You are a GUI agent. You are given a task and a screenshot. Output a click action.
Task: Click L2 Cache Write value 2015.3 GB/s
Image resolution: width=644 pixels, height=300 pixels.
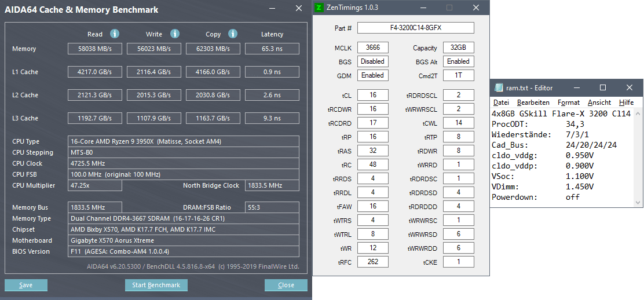coord(154,95)
